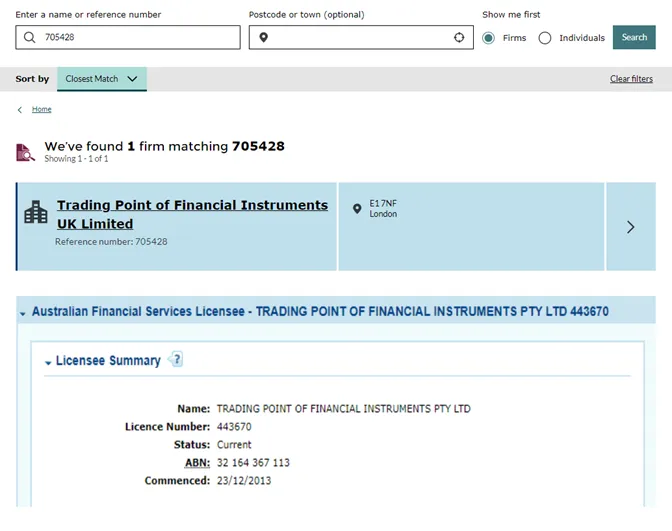Click the ABN abbreviation label
The height and width of the screenshot is (531, 672).
pyautogui.click(x=197, y=463)
